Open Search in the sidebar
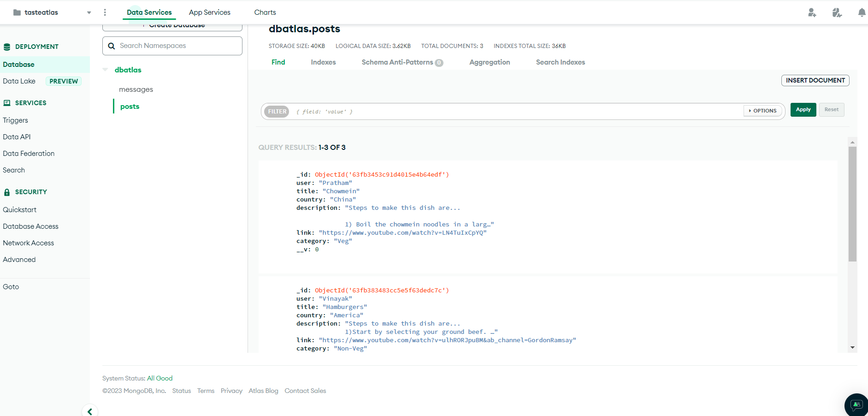Image resolution: width=868 pixels, height=416 pixels. [14, 170]
